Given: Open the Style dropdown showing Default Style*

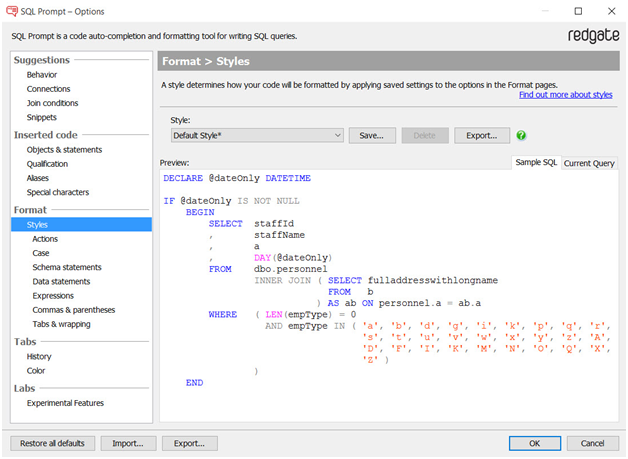Looking at the screenshot, I should coord(257,135).
